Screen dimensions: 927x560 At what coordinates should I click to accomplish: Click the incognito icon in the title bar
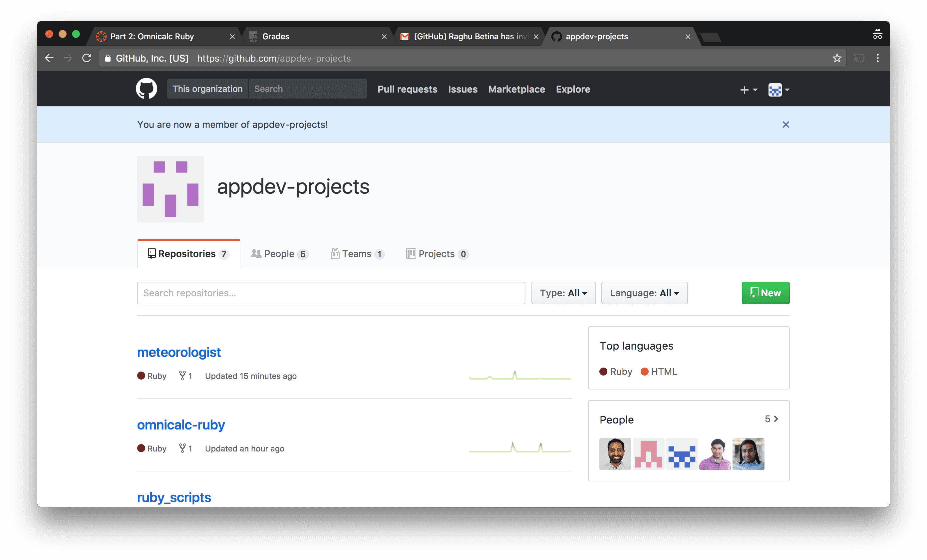pyautogui.click(x=877, y=34)
